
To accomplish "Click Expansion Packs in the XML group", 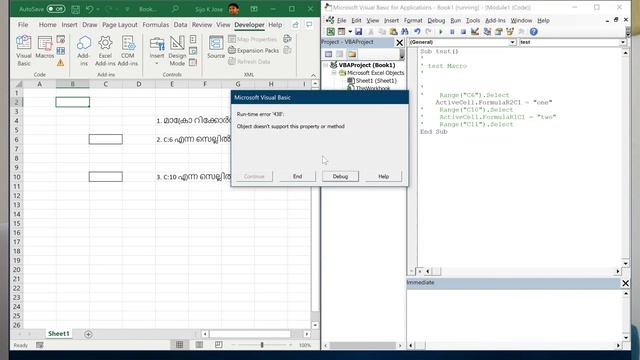I will click(253, 50).
